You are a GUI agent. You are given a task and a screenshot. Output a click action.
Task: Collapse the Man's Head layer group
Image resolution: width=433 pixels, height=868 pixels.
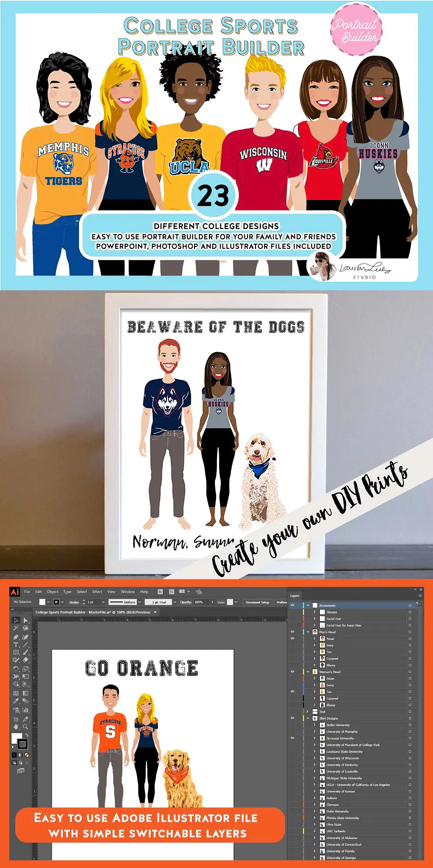308,632
